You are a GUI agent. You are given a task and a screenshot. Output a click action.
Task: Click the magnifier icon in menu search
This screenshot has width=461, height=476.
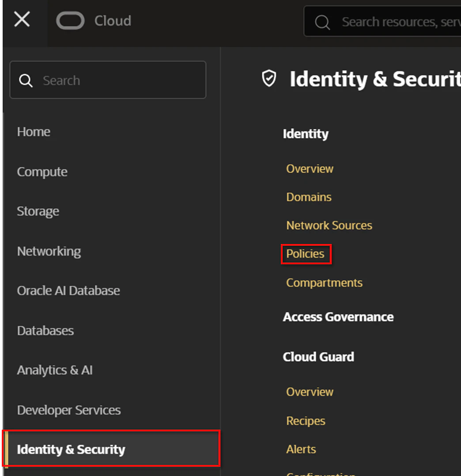26,80
